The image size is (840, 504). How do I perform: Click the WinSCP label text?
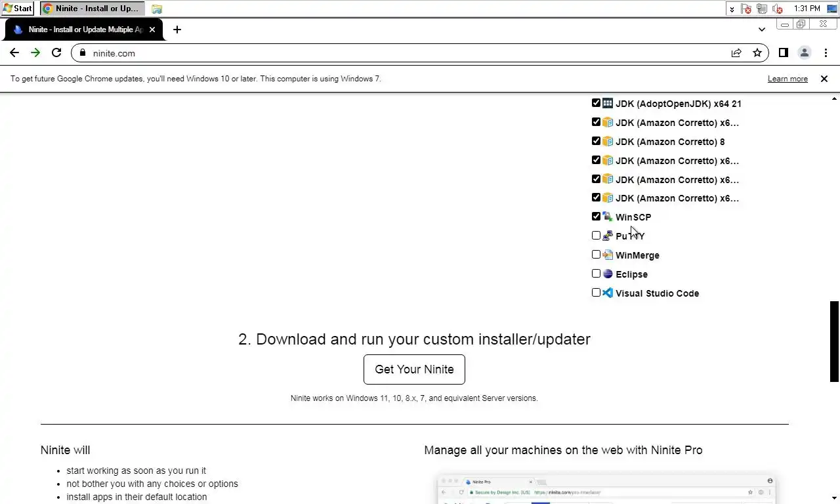click(x=633, y=217)
